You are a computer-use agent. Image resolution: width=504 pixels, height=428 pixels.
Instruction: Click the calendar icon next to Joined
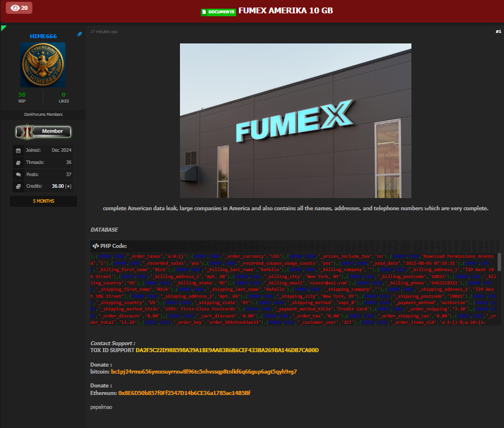coord(19,151)
